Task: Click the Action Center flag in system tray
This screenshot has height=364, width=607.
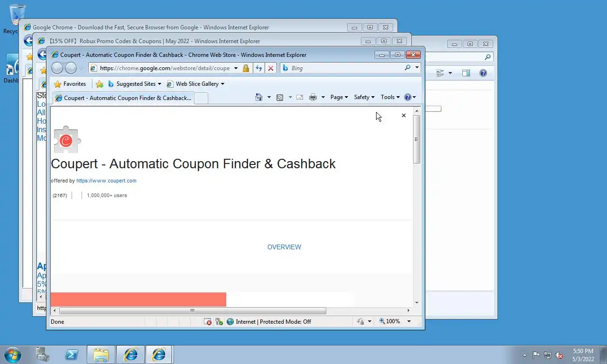Action: 536,355
